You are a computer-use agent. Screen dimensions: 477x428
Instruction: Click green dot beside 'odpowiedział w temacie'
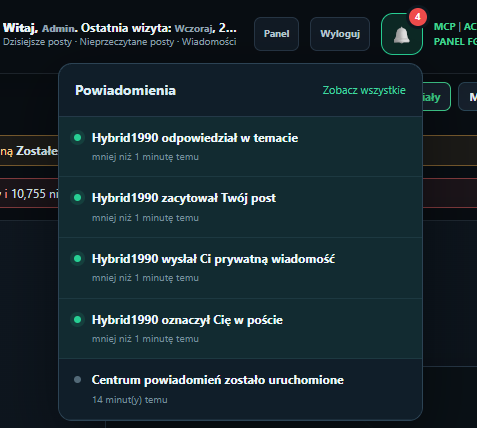coord(78,138)
